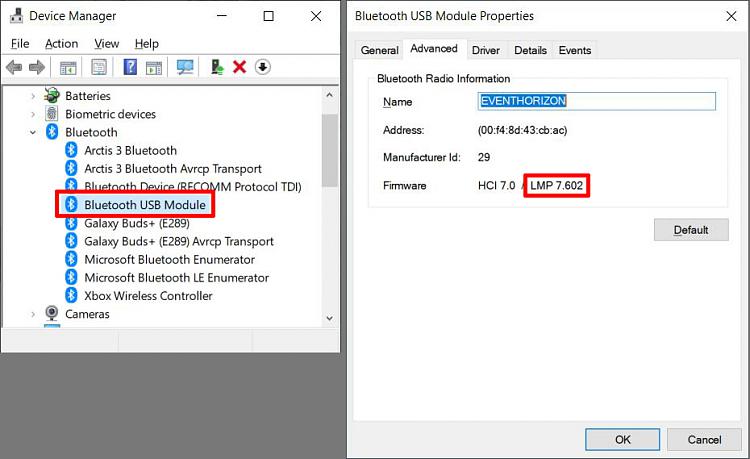Screen dimensions: 750x459
Task: Collapse the Bluetooth category
Action: pyautogui.click(x=32, y=132)
